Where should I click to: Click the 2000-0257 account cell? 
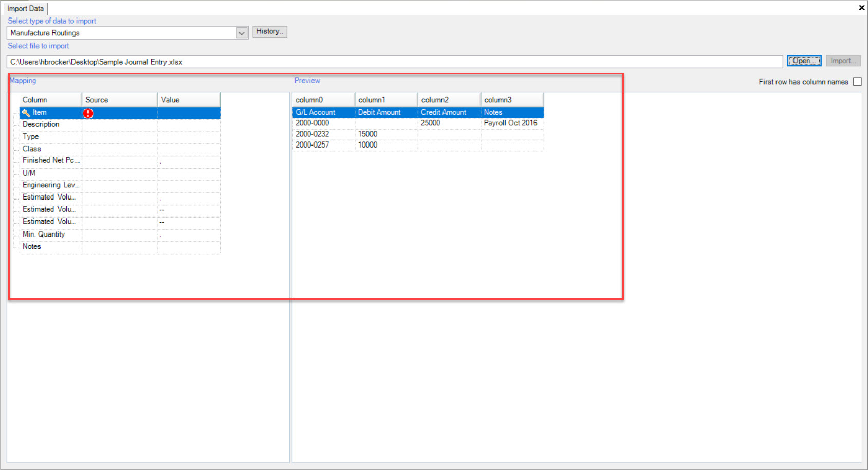(323, 145)
